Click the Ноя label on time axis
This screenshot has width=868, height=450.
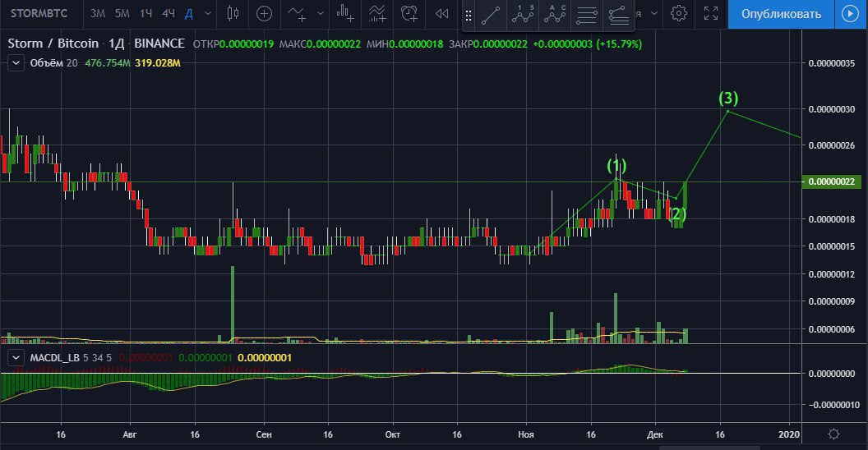pyautogui.click(x=526, y=434)
